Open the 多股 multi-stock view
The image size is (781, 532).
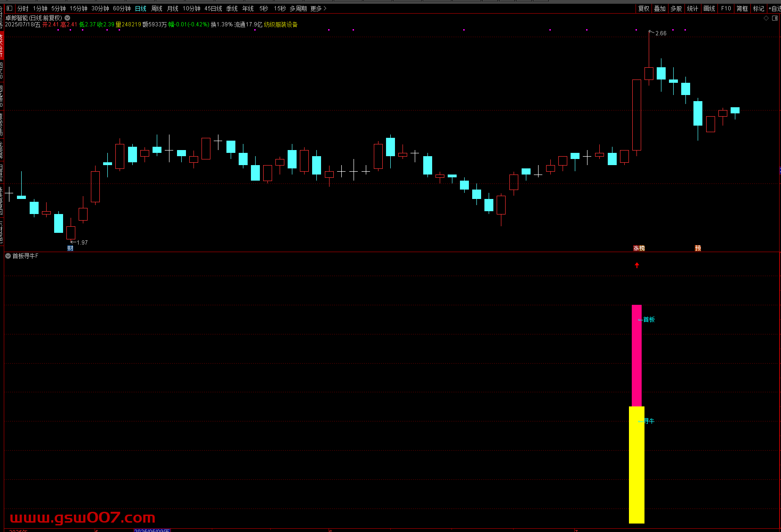pyautogui.click(x=676, y=8)
